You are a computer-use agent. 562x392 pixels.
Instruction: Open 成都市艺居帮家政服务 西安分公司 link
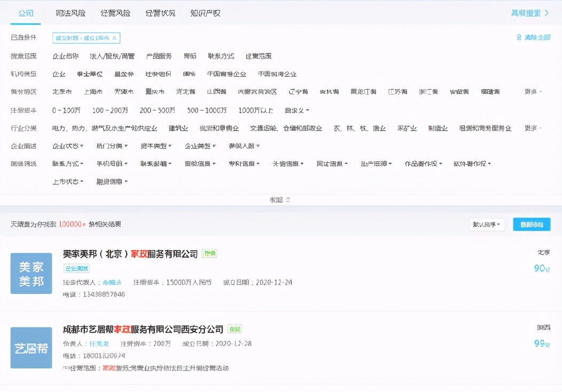pos(143,328)
